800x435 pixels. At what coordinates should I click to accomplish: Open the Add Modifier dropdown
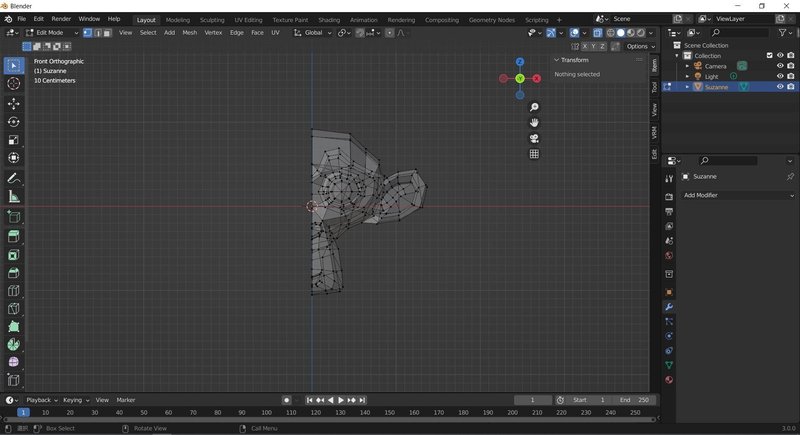pyautogui.click(x=738, y=195)
